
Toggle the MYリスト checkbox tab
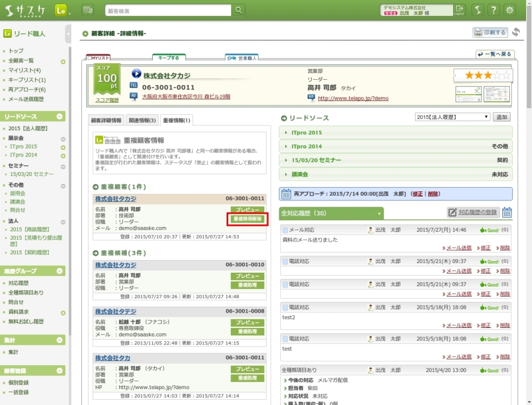(98, 57)
